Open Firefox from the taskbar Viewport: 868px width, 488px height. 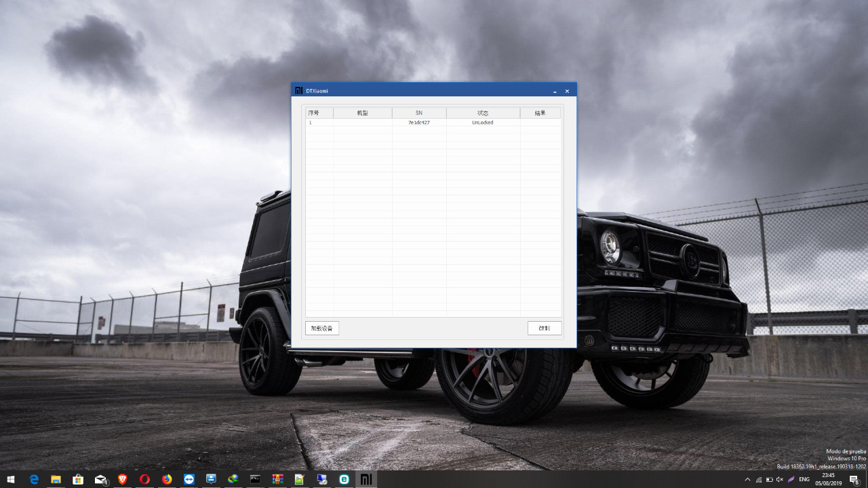pyautogui.click(x=167, y=479)
